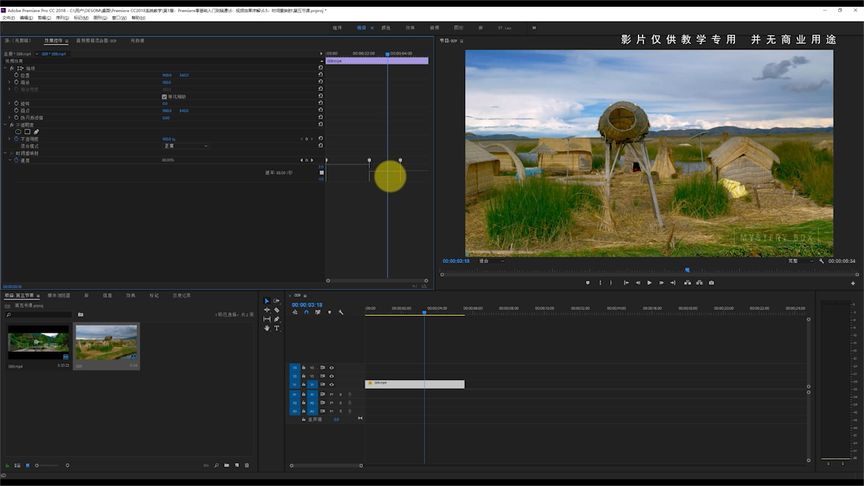Select the Razor tool in tools panel
Screen dimensions: 864x486
click(x=277, y=310)
